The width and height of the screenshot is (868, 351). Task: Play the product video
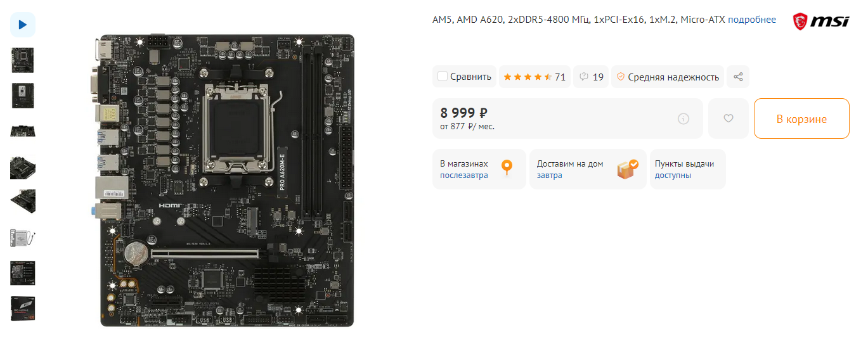(23, 25)
